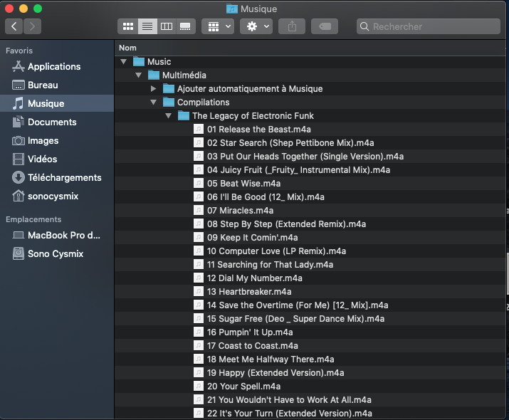Screen dimensions: 509x420
Task: Click the edit tags toolbar icon
Action: [325, 26]
